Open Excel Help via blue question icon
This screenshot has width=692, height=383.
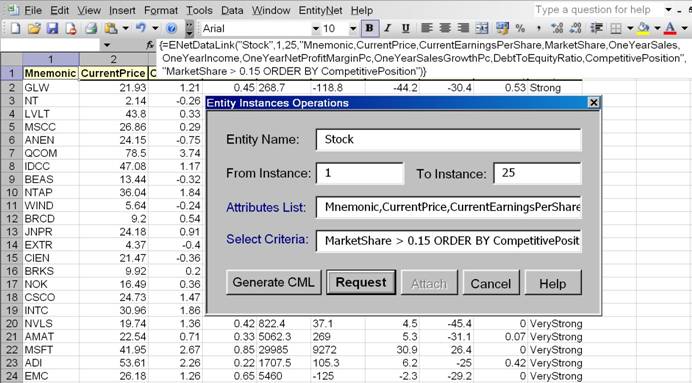[172, 29]
